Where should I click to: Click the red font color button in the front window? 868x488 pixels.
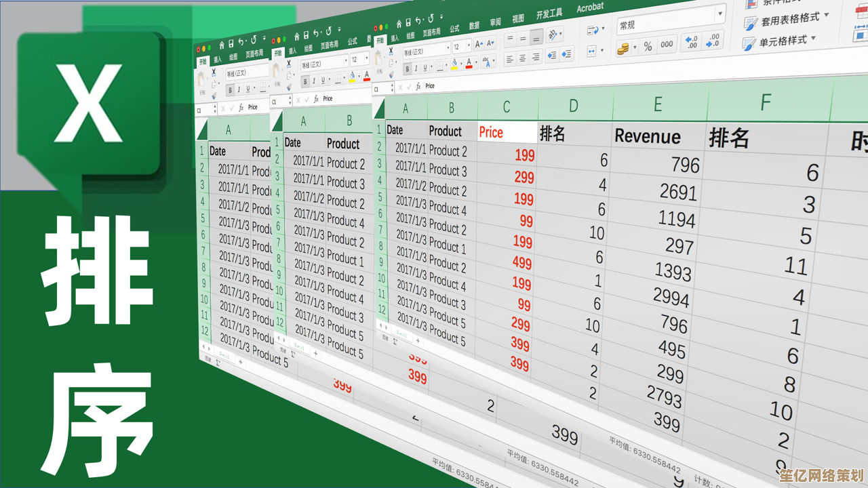point(469,63)
